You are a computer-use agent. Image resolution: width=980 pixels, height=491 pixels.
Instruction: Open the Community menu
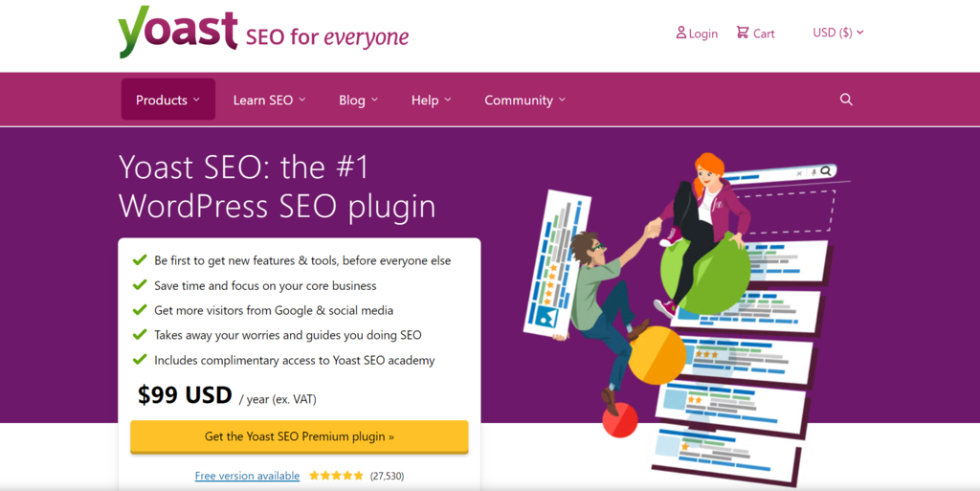coord(524,100)
